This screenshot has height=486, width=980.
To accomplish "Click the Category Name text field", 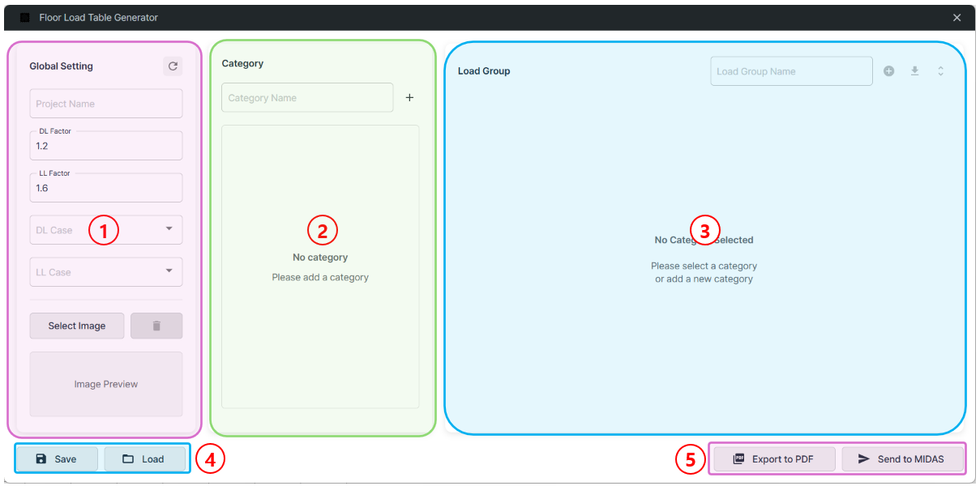I will [x=307, y=98].
